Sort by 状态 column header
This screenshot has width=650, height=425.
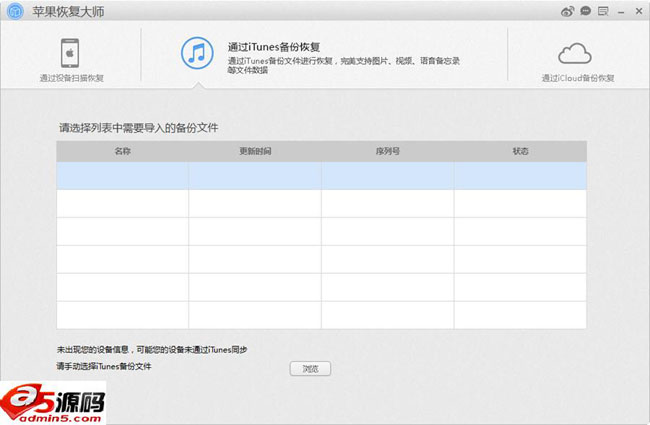[x=520, y=151]
